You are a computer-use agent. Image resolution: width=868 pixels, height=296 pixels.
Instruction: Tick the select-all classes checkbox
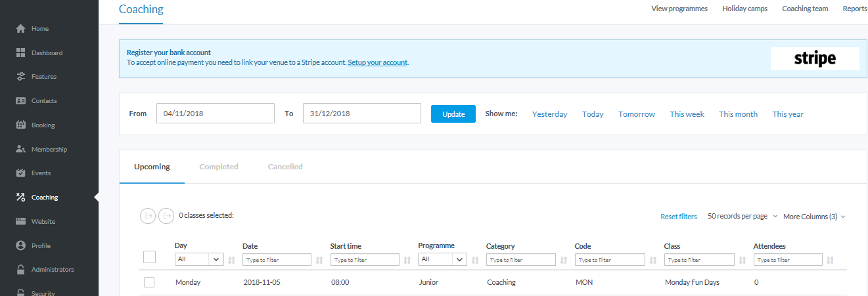[149, 257]
